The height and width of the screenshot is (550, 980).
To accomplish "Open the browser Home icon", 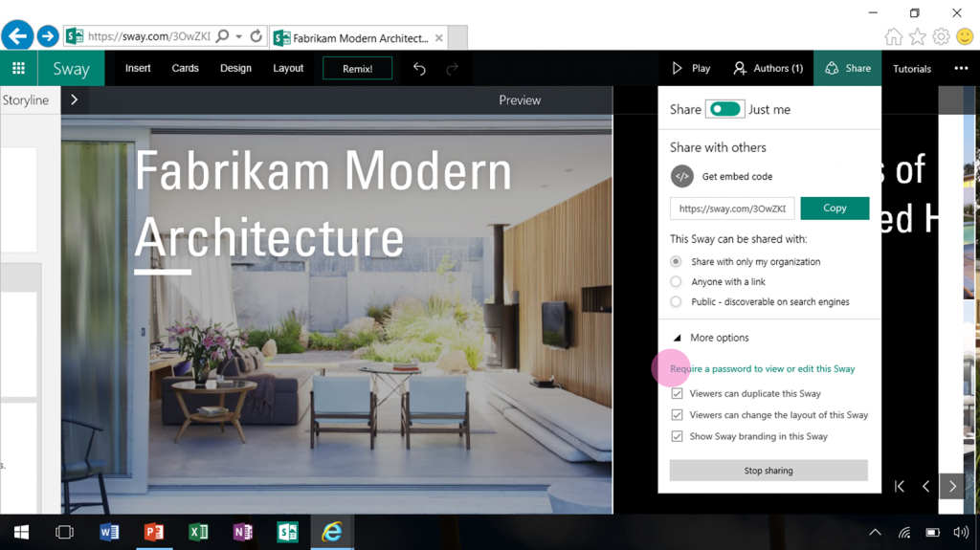I will pyautogui.click(x=894, y=37).
